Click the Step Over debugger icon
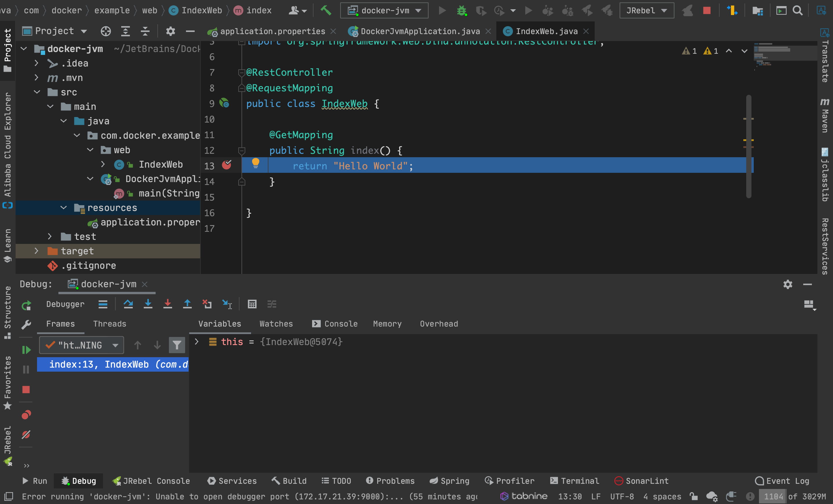This screenshot has height=504, width=833. point(128,304)
